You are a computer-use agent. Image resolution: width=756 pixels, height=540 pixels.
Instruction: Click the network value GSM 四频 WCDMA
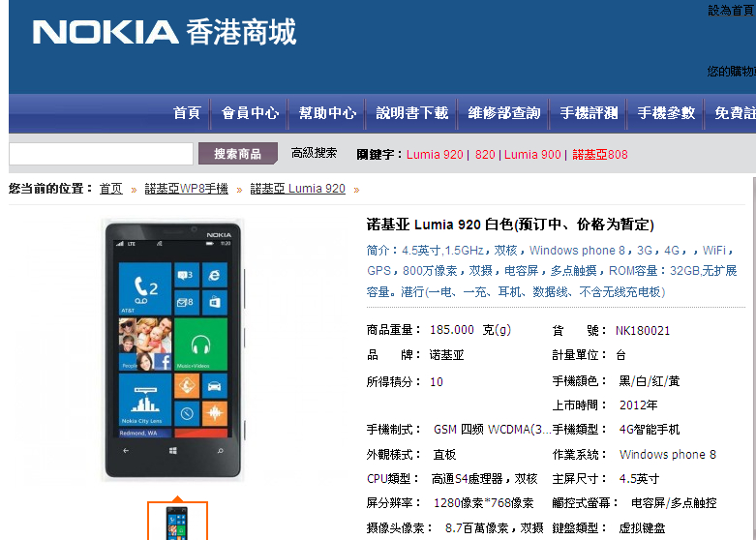tap(492, 430)
